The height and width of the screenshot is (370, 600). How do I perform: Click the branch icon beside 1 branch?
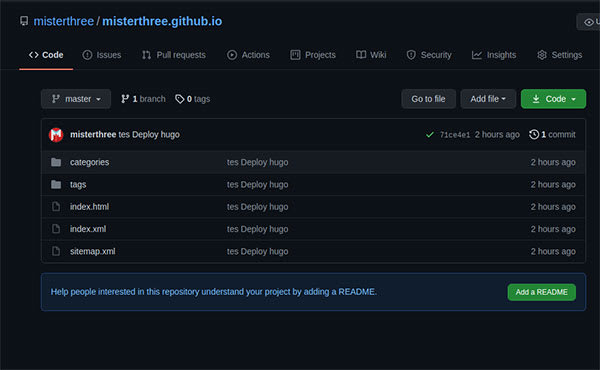[x=125, y=99]
